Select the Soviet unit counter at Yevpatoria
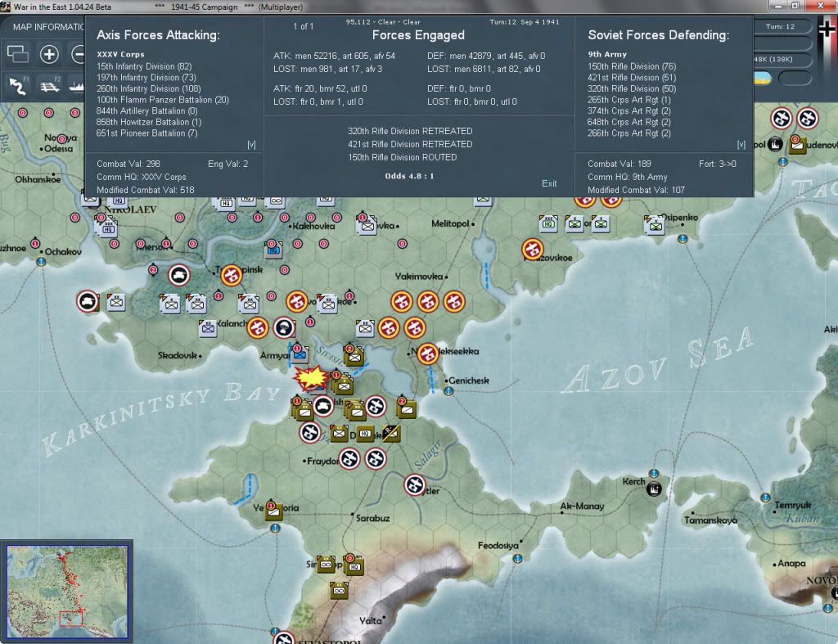 click(273, 511)
